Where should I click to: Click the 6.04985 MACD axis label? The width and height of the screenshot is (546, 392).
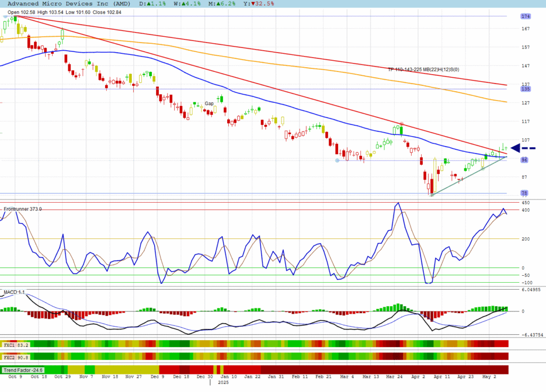coord(531,290)
